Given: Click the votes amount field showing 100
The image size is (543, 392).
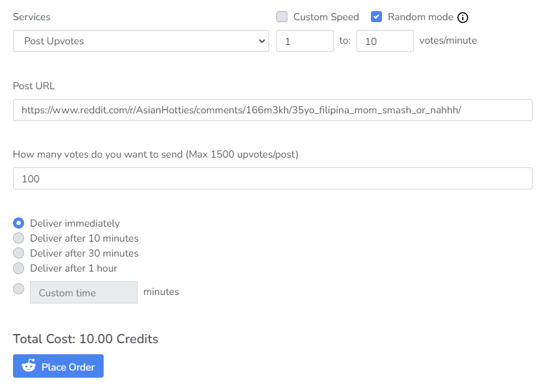Looking at the screenshot, I should click(272, 178).
